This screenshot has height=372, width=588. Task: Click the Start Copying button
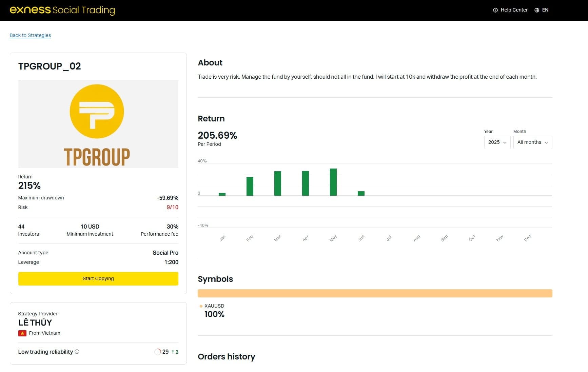[x=98, y=278]
